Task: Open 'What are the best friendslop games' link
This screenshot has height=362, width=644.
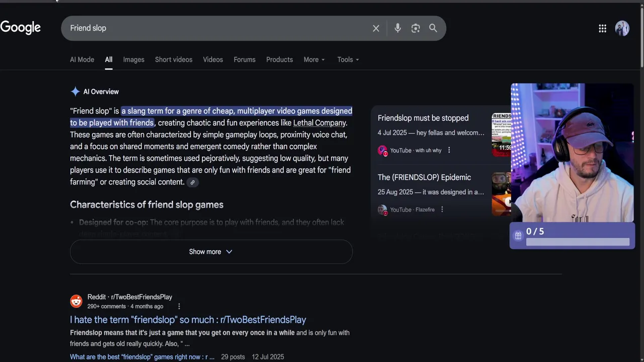Action: (142, 357)
